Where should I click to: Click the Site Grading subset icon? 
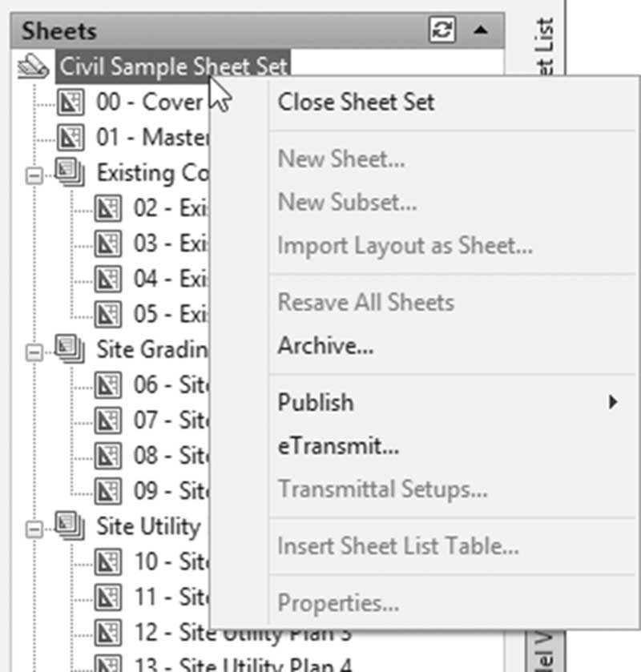coord(70,349)
